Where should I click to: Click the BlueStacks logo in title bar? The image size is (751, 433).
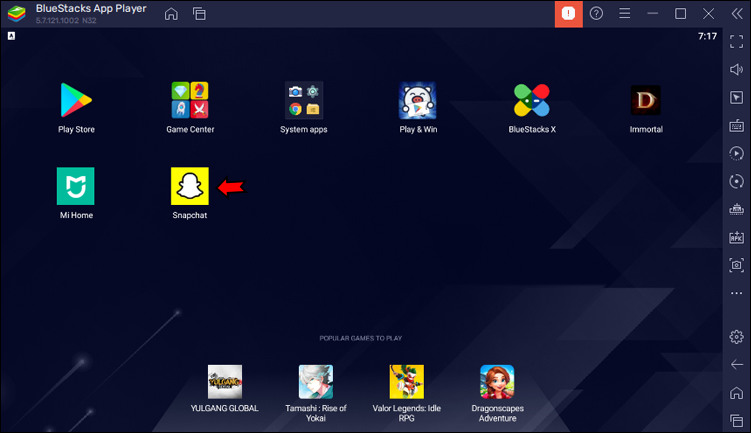(x=17, y=13)
